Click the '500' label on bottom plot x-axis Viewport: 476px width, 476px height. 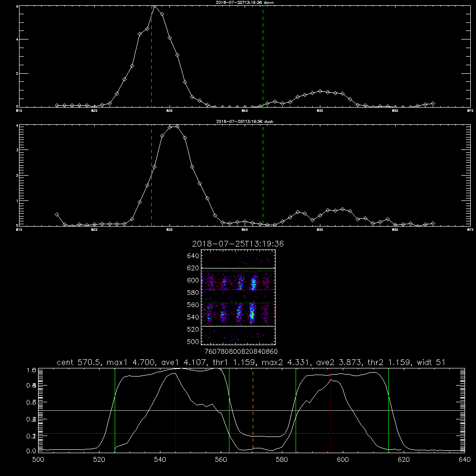point(38,460)
